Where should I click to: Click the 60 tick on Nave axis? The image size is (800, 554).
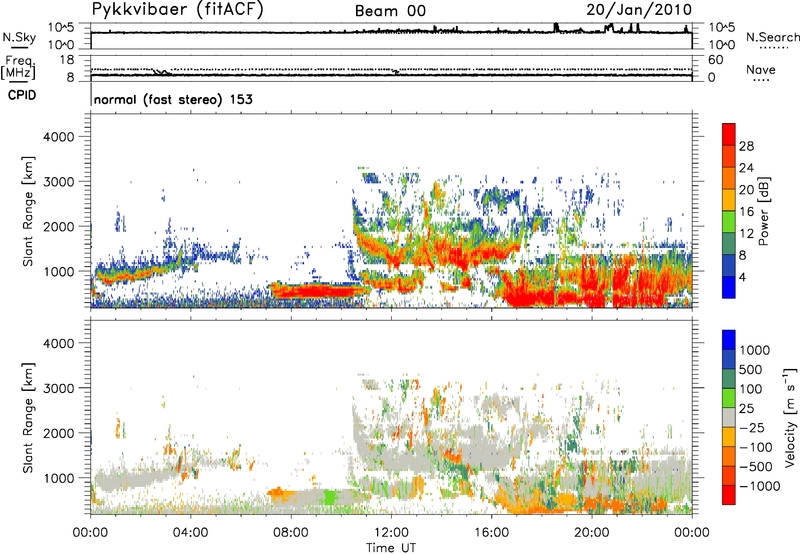coord(715,60)
